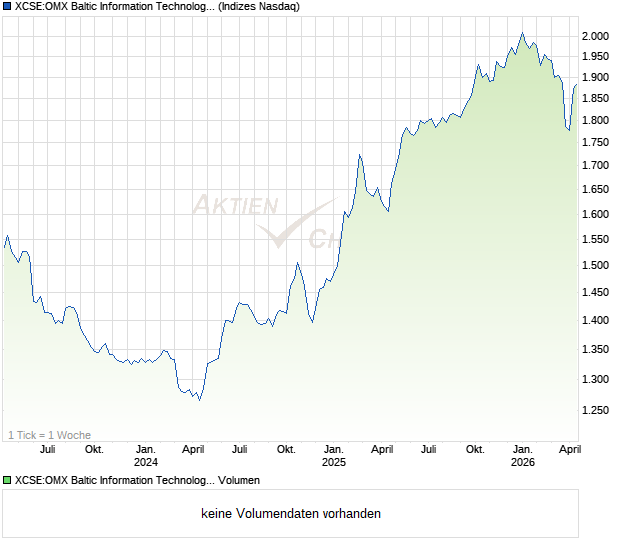Click the green Volumen legend square
This screenshot has height=546, width=620.
[x=7, y=480]
